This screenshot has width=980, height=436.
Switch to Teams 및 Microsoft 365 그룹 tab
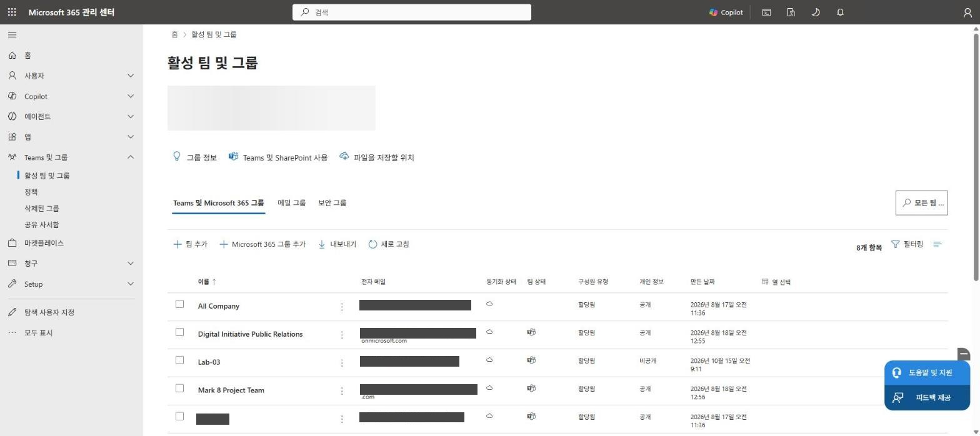(x=219, y=203)
